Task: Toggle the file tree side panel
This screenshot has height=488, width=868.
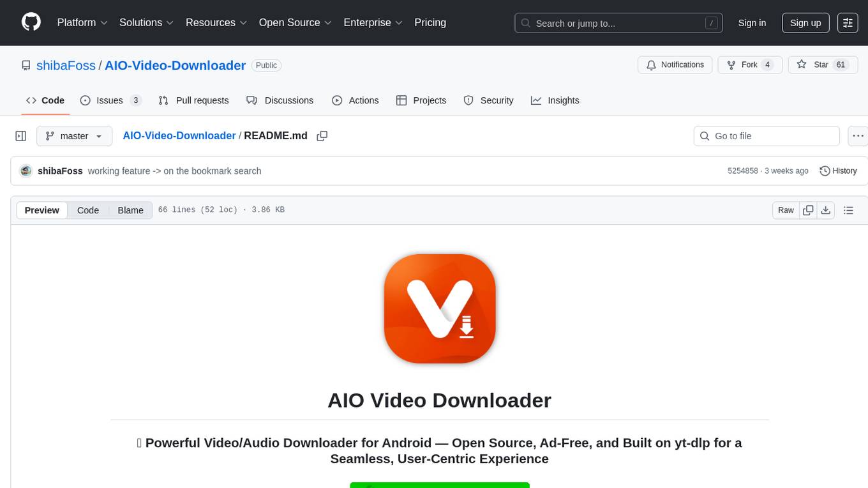Action: [x=21, y=136]
